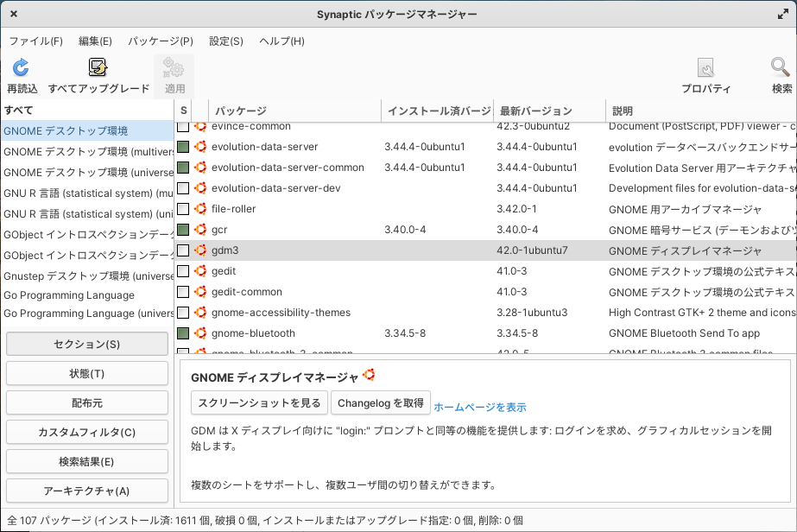Screen dimensions: 797x532
Task: Click the 検索結果(E) button
Action: pyautogui.click(x=87, y=461)
